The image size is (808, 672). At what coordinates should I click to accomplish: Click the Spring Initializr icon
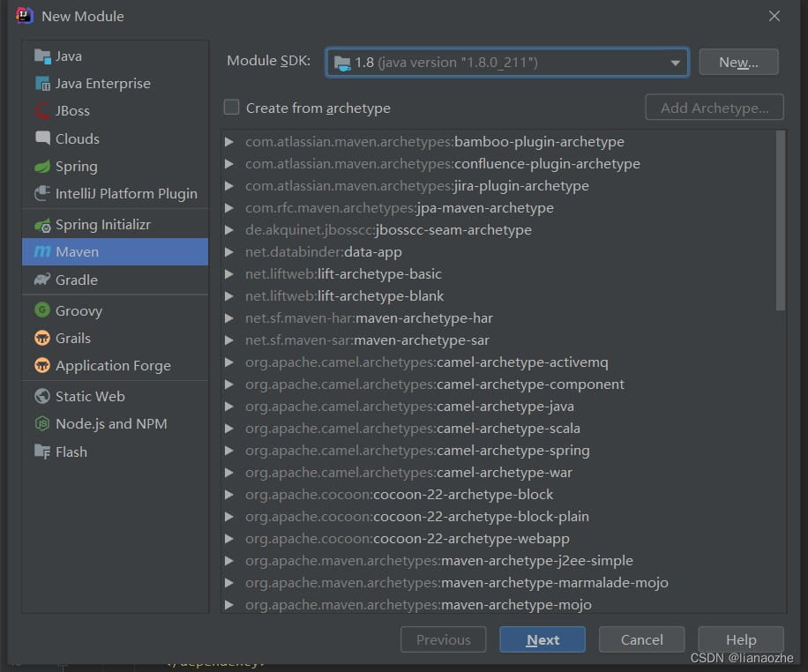pyautogui.click(x=42, y=225)
